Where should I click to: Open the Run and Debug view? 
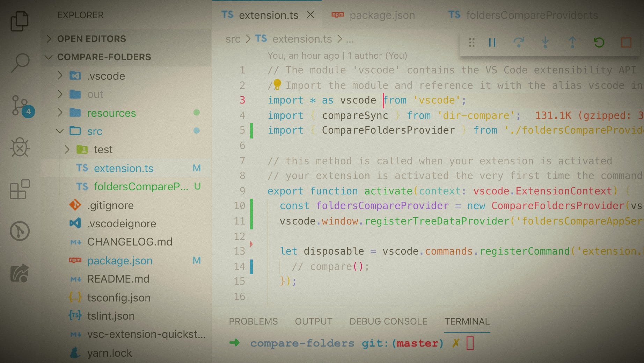(20, 147)
